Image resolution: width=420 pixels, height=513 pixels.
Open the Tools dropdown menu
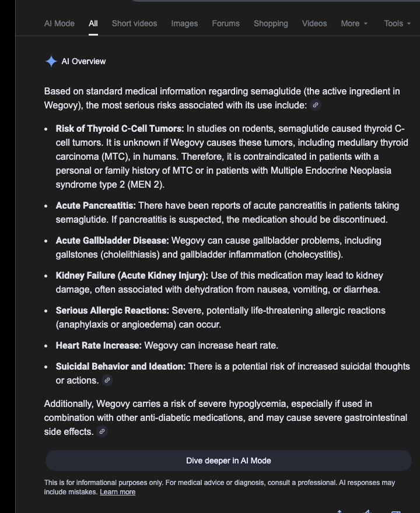pos(397,23)
